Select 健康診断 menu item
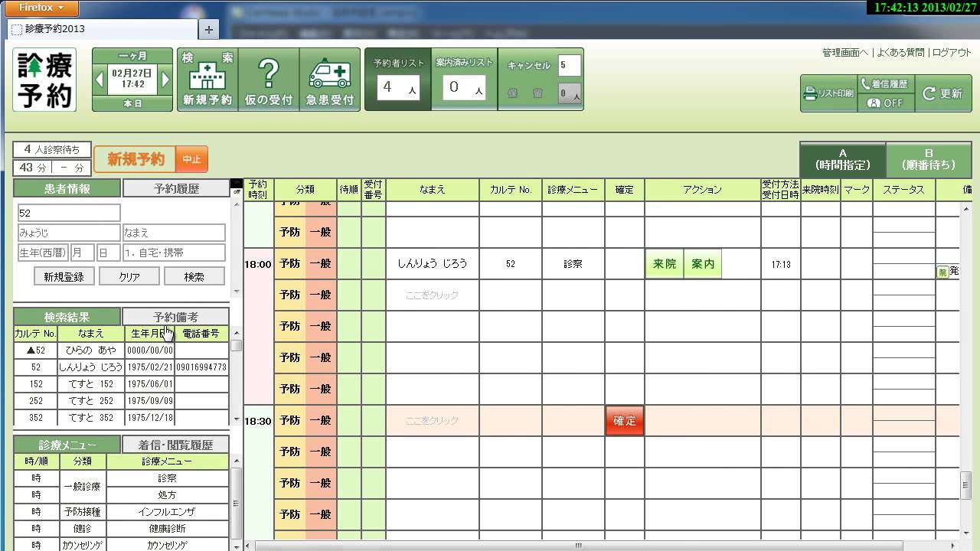This screenshot has height=551, width=980. [167, 529]
